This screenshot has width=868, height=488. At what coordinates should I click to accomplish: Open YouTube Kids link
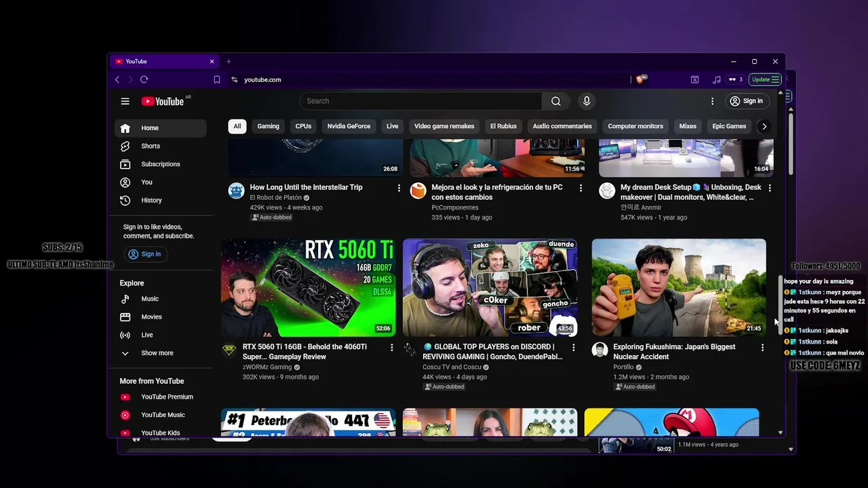(161, 432)
